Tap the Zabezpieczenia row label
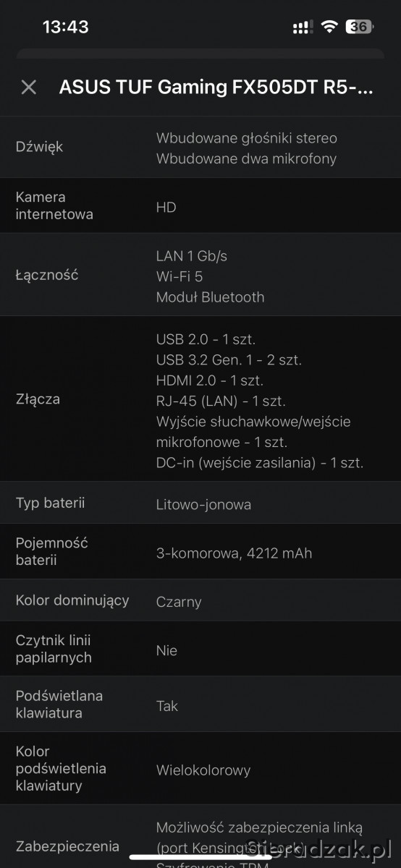Image resolution: width=401 pixels, height=868 pixels. tap(67, 846)
